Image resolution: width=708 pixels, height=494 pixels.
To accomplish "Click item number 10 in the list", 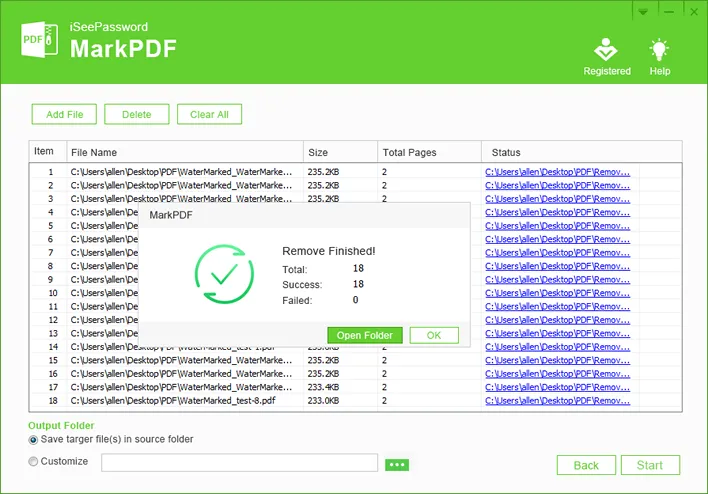I will pyautogui.click(x=53, y=293).
